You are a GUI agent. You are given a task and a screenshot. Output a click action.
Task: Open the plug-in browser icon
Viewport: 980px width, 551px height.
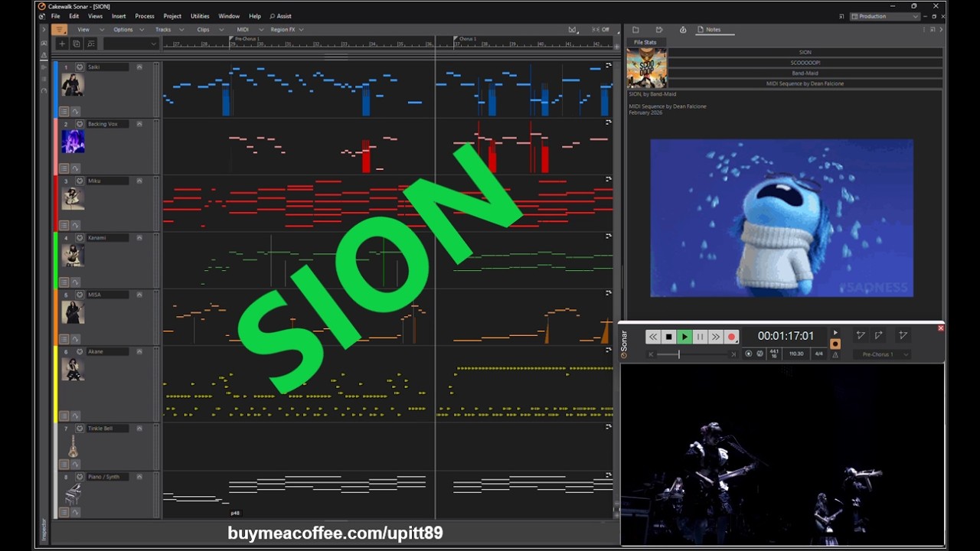659,30
